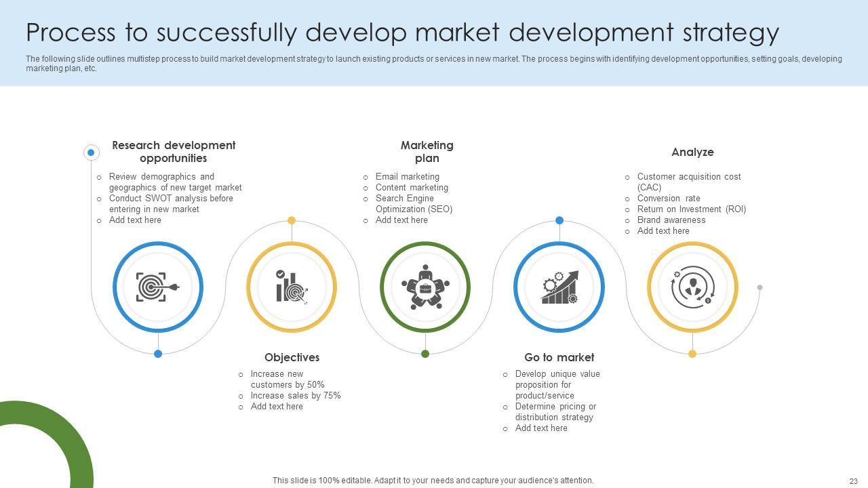Select the "Develop unique value proposition" bullet

(x=557, y=384)
